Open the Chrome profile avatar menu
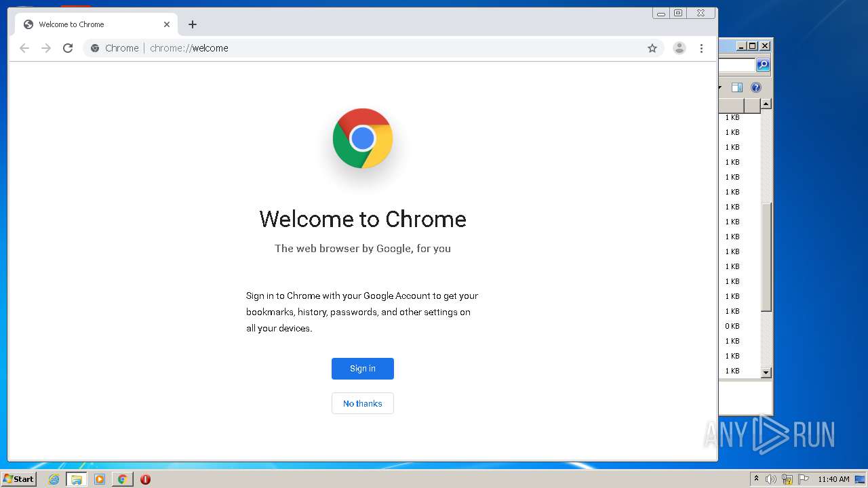868x488 pixels. [679, 48]
